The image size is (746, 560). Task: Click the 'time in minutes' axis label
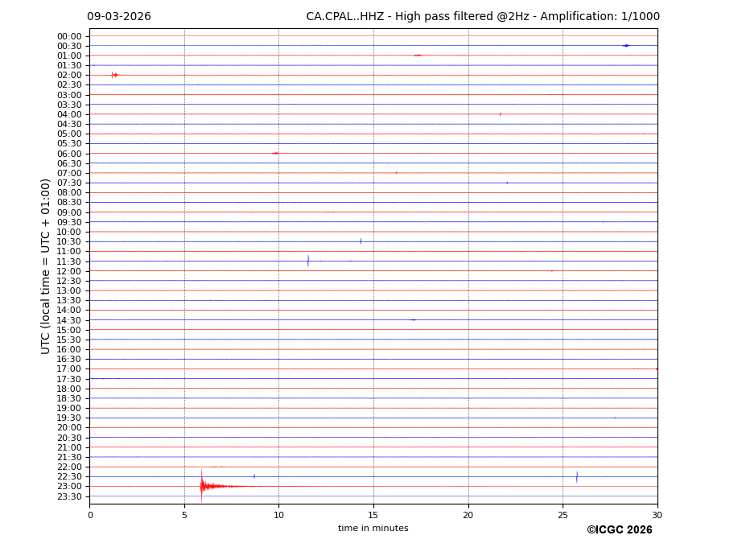pos(373,529)
